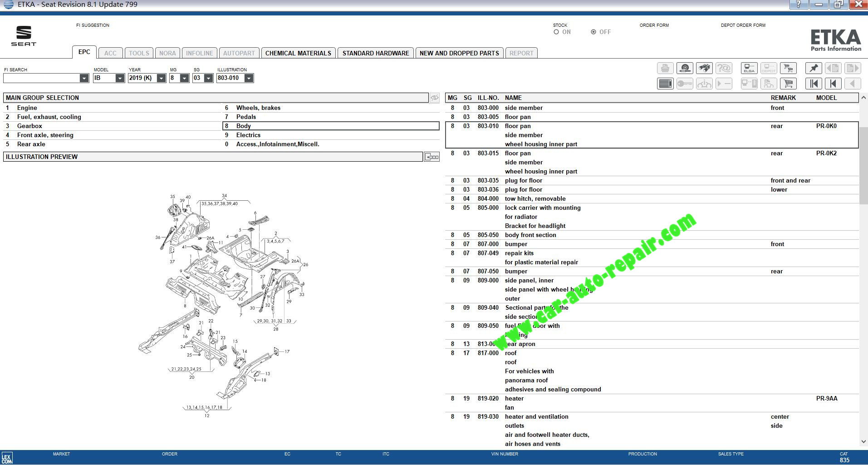This screenshot has width=868, height=465.
Task: Switch to the EPC tab
Action: tap(84, 52)
